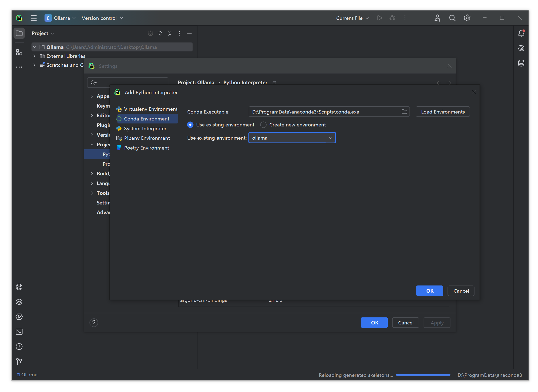Click the Load Environments button

tap(442, 112)
